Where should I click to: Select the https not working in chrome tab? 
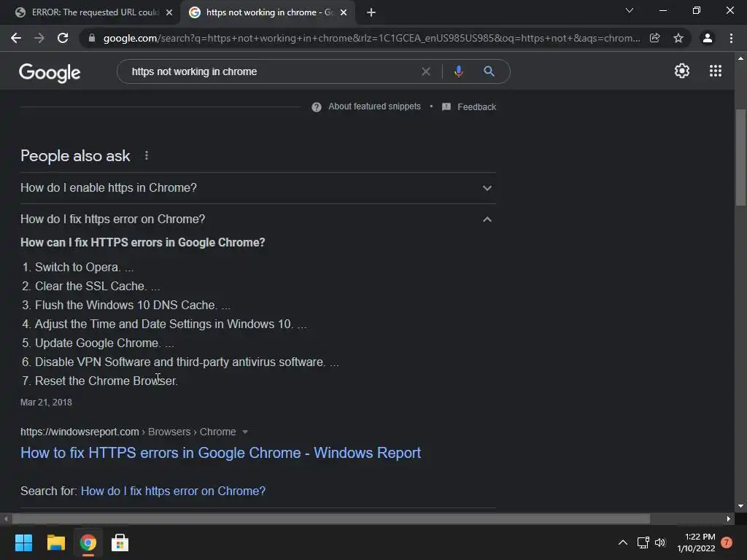tap(267, 12)
